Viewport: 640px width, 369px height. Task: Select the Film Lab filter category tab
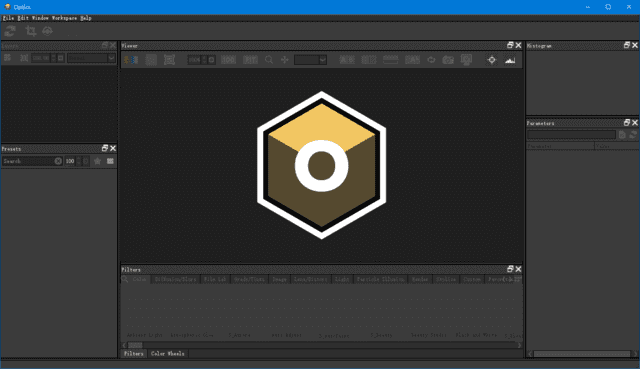point(215,279)
